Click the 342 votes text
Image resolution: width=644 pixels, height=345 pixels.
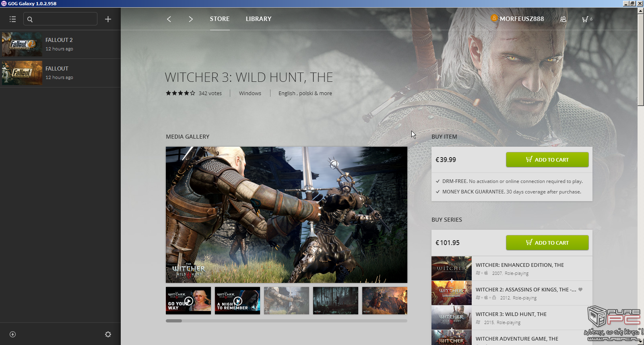[x=210, y=93]
